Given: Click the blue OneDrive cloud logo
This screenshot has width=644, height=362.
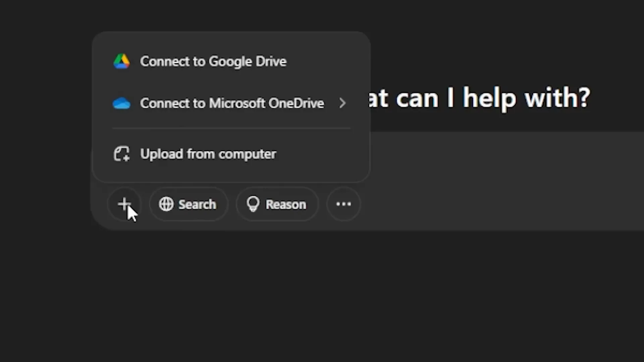Looking at the screenshot, I should pos(121,103).
